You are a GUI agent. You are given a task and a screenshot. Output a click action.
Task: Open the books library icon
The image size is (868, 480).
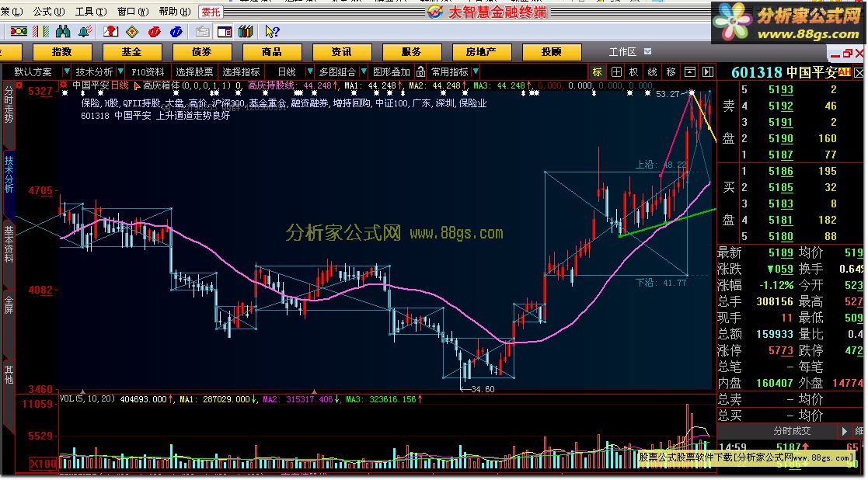tap(246, 32)
